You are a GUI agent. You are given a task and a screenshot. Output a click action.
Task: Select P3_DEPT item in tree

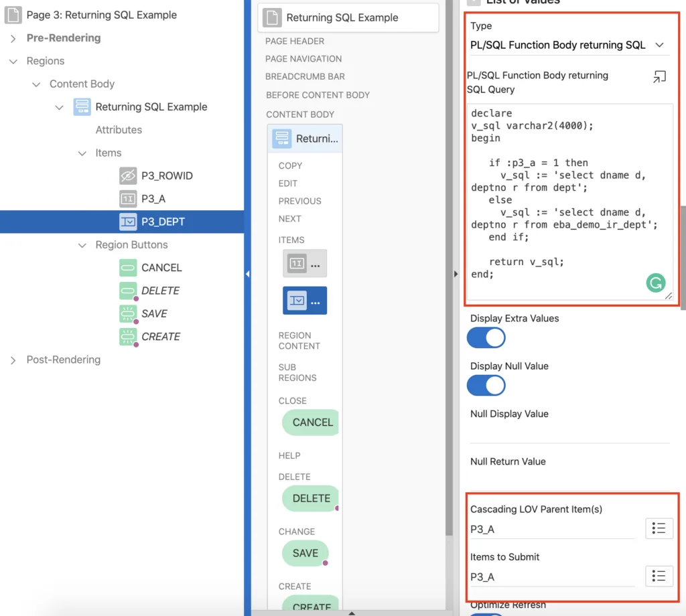(x=163, y=222)
